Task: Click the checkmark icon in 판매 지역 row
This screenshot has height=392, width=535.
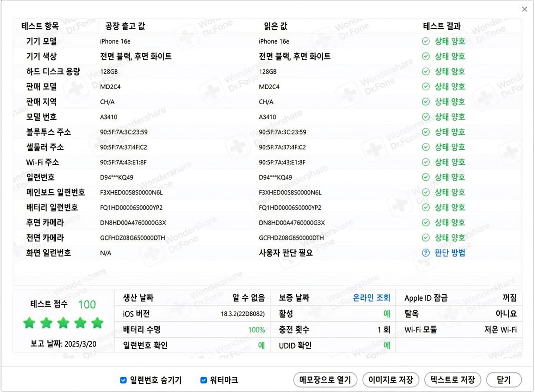Action: pyautogui.click(x=426, y=102)
